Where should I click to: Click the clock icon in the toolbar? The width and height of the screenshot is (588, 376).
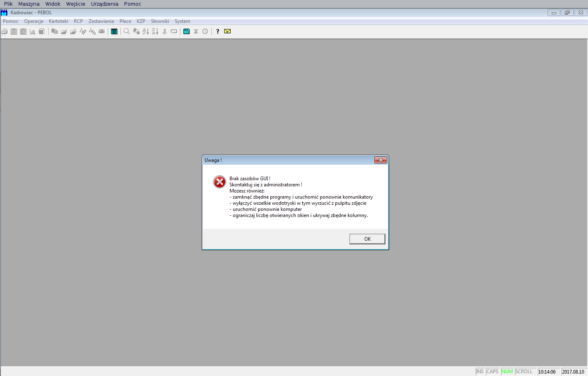[x=205, y=31]
